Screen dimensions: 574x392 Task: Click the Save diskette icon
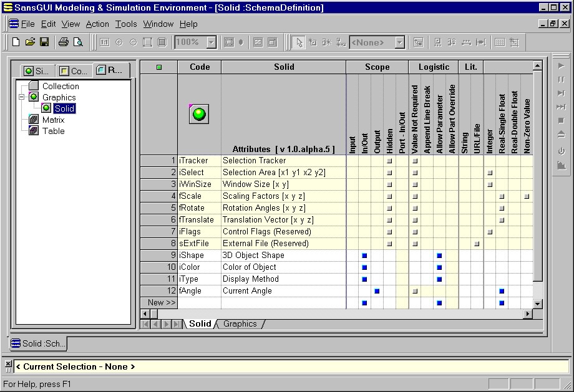pos(44,42)
